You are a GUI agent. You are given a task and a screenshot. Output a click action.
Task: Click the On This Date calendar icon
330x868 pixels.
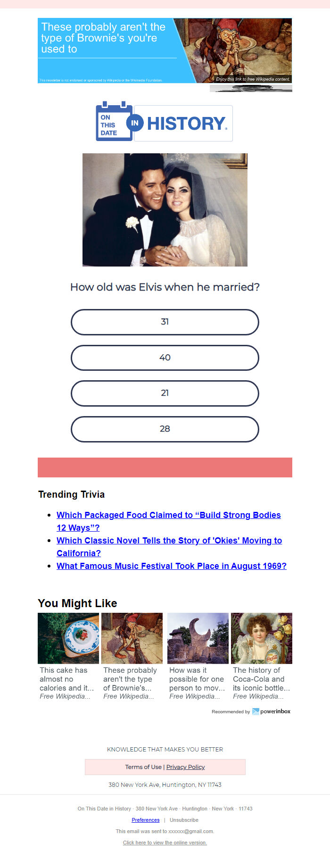click(114, 121)
